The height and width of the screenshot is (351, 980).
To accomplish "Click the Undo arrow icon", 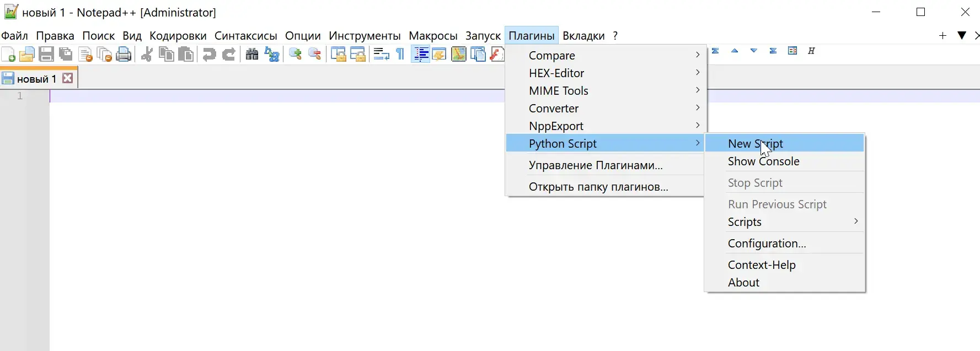I will [209, 54].
